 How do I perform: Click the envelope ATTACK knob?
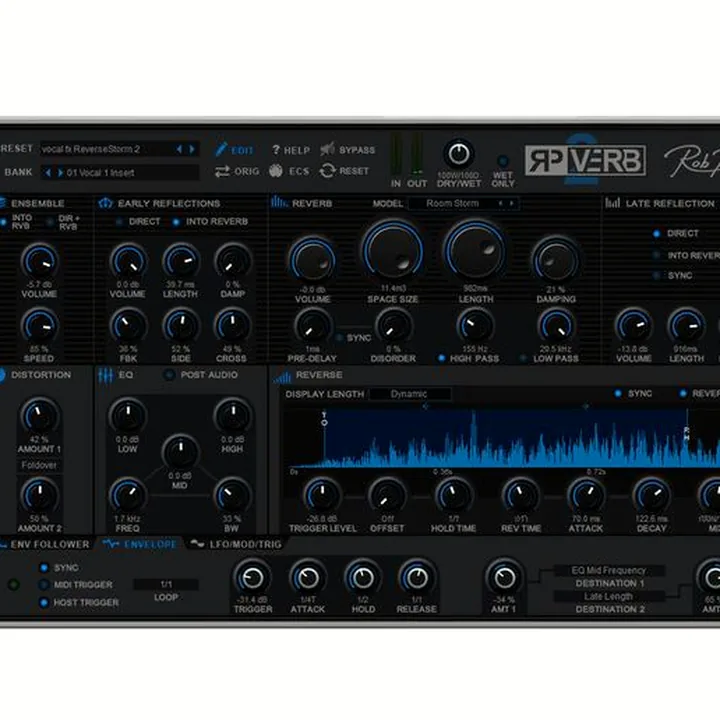pyautogui.click(x=308, y=578)
